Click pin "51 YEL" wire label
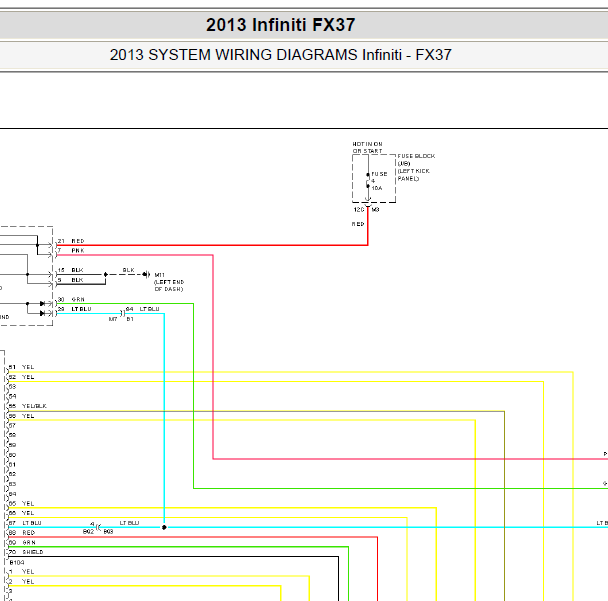The image size is (608, 601). pyautogui.click(x=21, y=367)
